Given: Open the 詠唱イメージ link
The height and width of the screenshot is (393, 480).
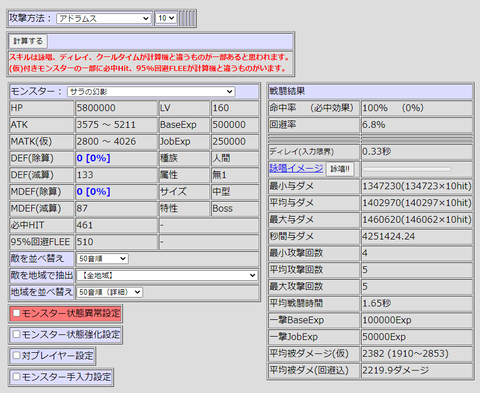Looking at the screenshot, I should (x=296, y=168).
